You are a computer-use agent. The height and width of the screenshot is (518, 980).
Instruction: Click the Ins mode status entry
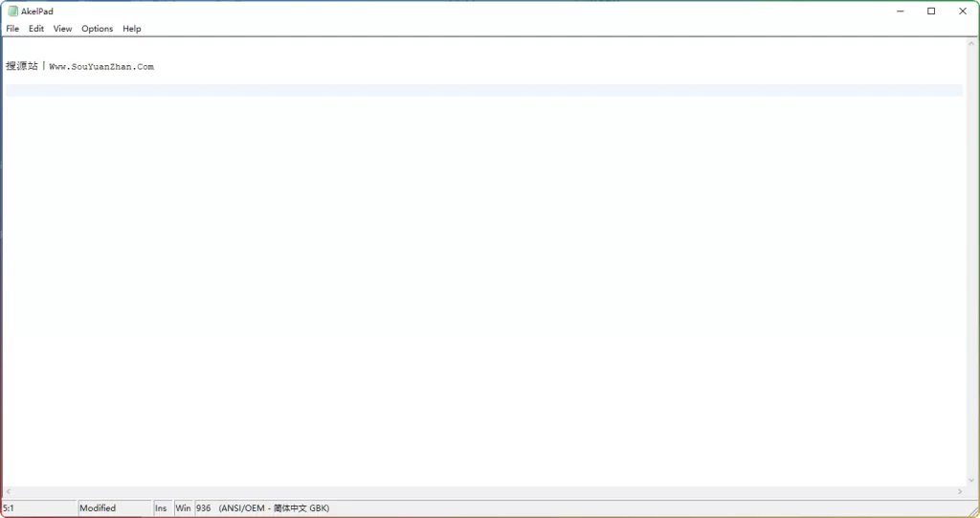[163, 508]
